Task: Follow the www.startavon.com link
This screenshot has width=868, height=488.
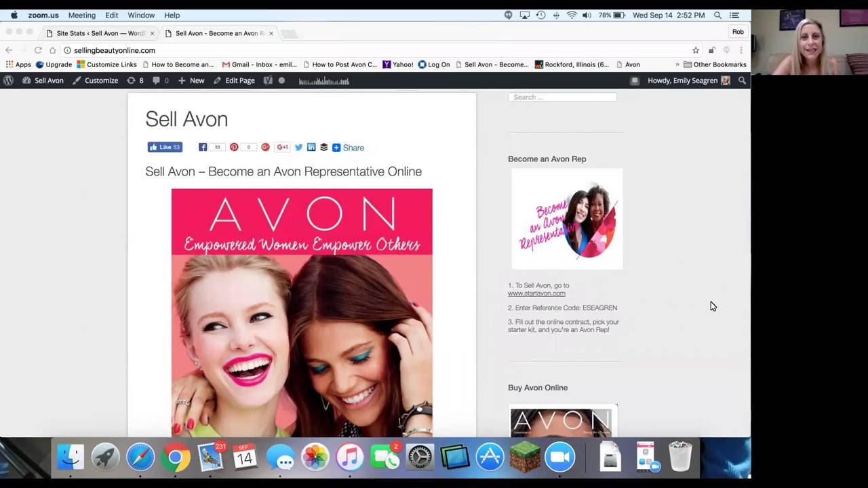Action: coord(536,293)
